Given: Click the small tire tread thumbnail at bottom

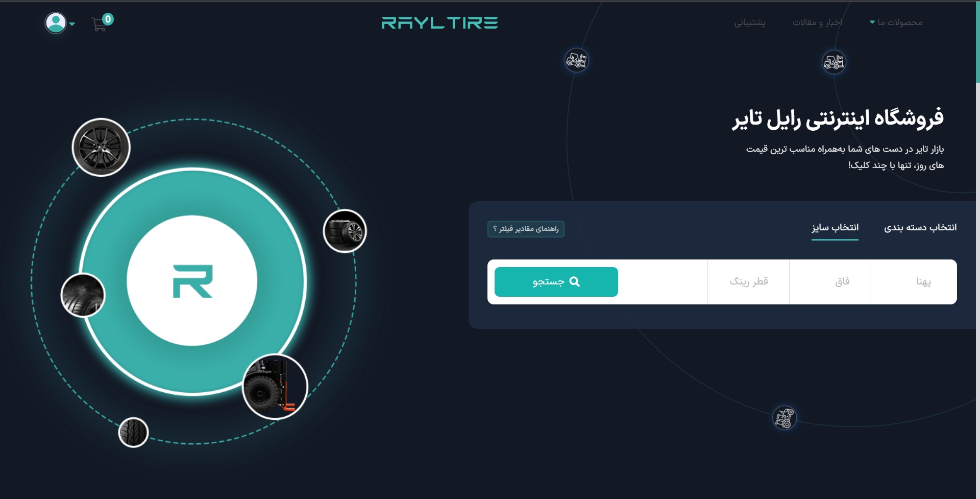Looking at the screenshot, I should coord(133,433).
